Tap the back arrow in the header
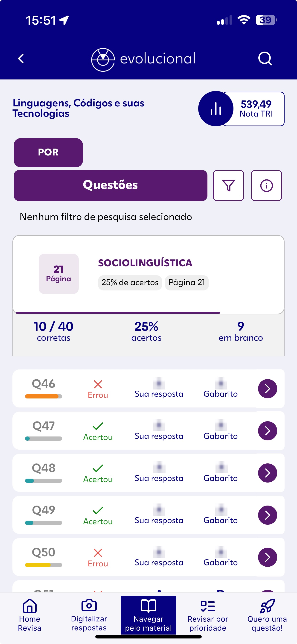 pos(21,59)
